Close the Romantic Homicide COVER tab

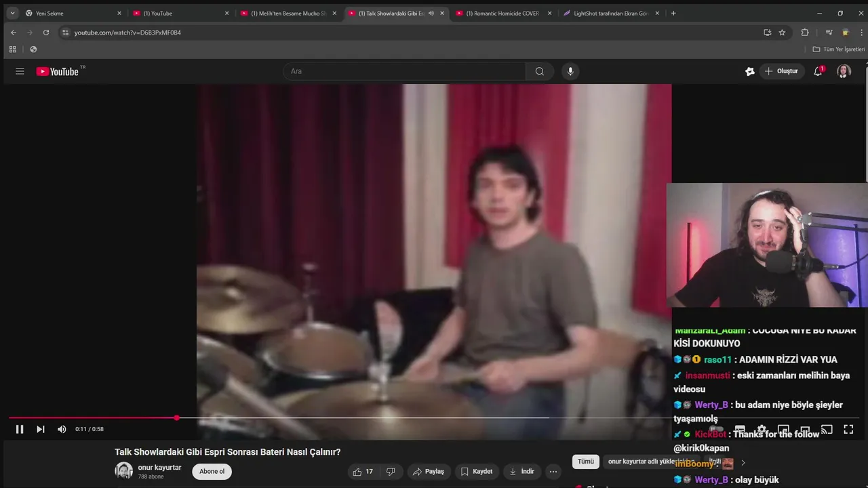tap(549, 13)
